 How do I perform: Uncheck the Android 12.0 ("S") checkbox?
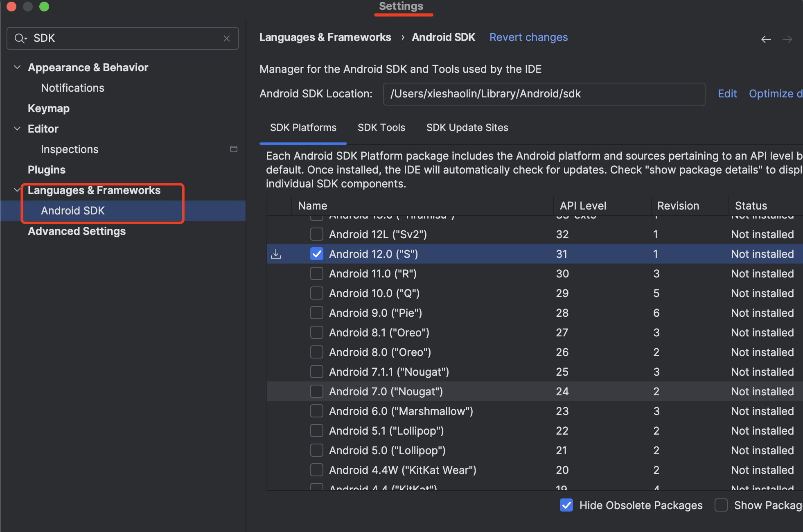pos(317,254)
